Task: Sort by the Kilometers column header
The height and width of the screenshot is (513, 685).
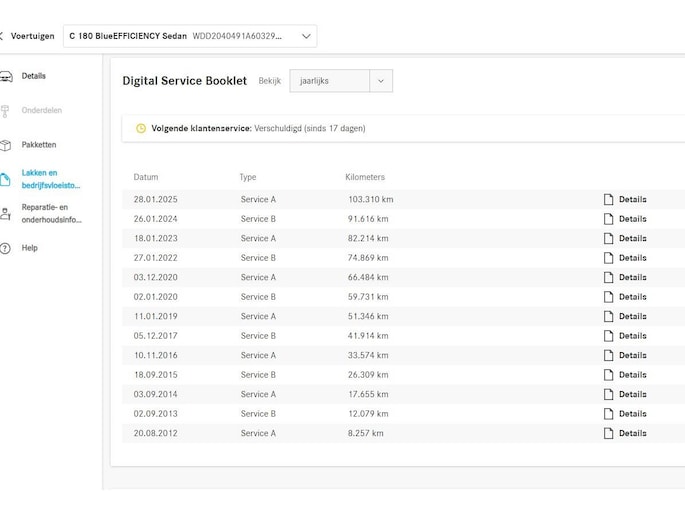Action: 365,177
